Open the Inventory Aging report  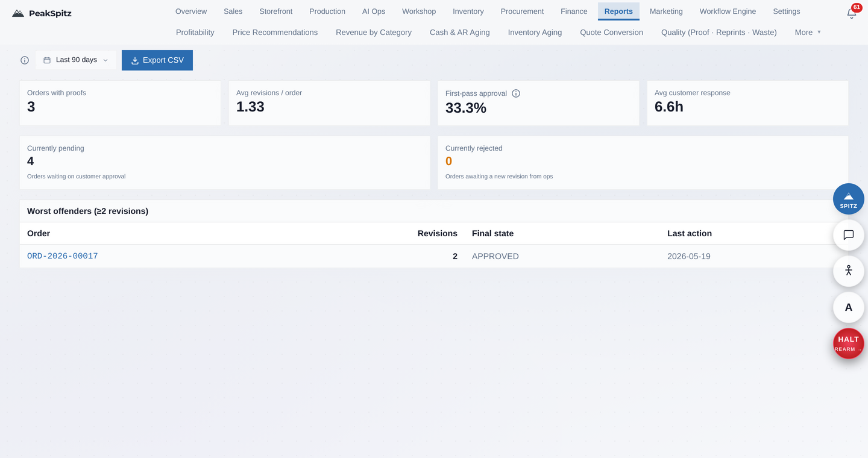click(535, 33)
